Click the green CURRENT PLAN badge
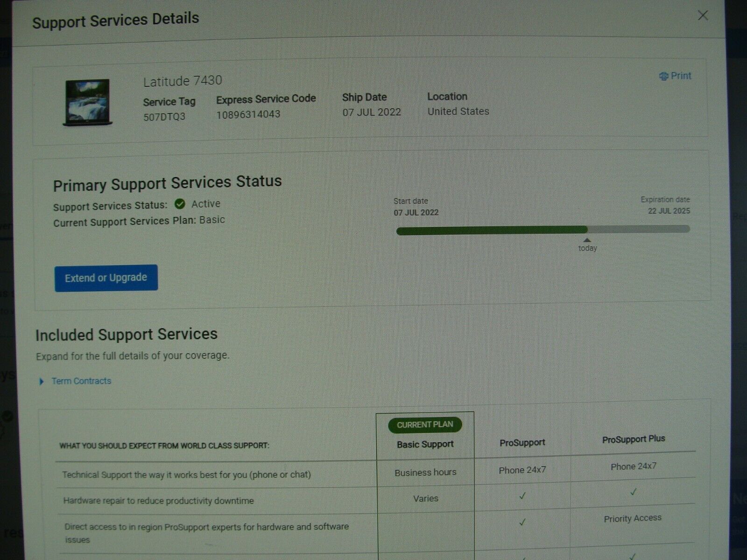747x560 pixels. pos(424,425)
